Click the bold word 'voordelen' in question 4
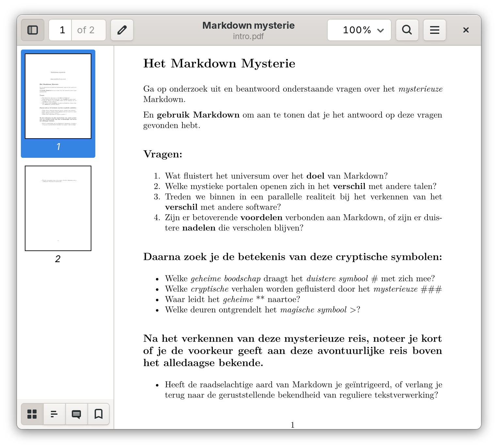 pos(261,217)
